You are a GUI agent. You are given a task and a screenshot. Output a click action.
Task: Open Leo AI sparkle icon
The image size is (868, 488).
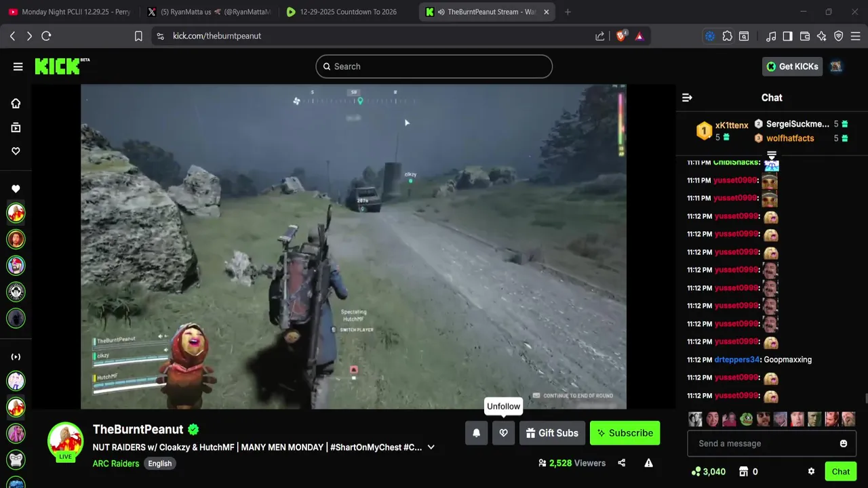pos(822,36)
